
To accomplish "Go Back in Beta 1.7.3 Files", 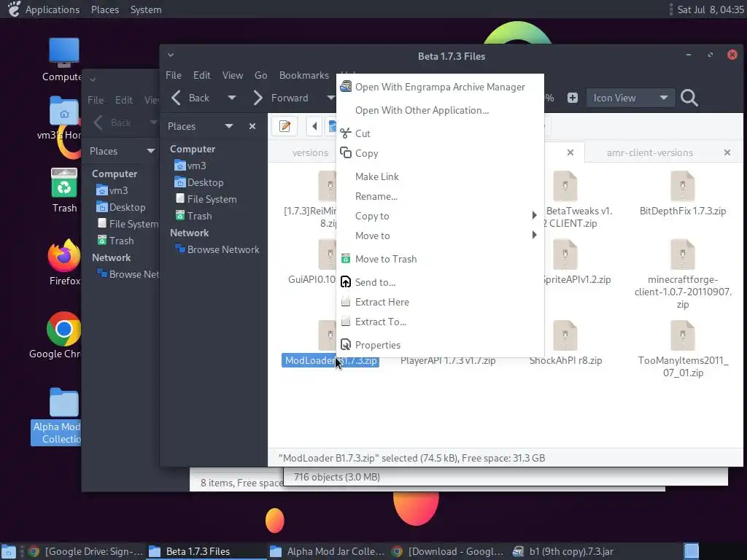I will [190, 98].
